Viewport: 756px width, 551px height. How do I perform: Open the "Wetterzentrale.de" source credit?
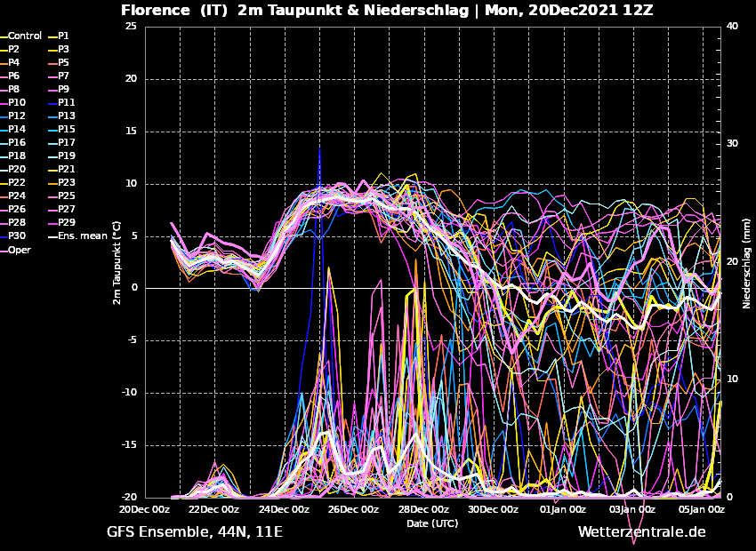tap(642, 531)
